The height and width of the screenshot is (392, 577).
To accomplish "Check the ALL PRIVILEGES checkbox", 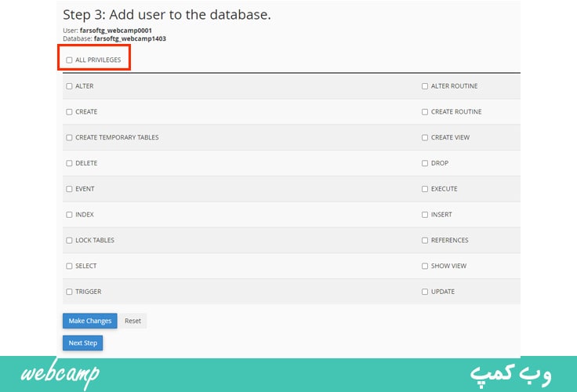I will point(69,60).
